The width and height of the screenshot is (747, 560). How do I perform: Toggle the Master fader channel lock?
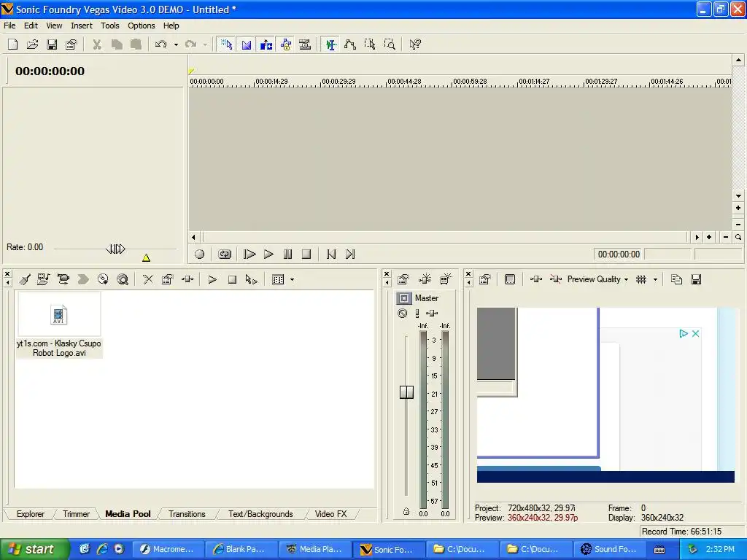(406, 512)
